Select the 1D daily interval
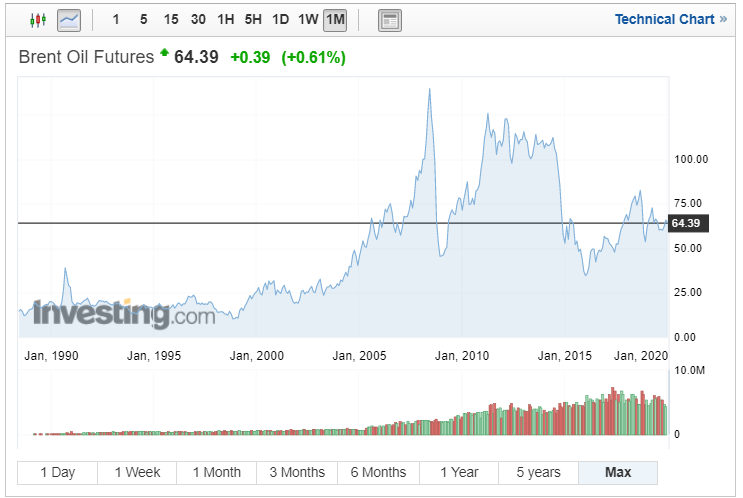The image size is (743, 498). click(280, 19)
